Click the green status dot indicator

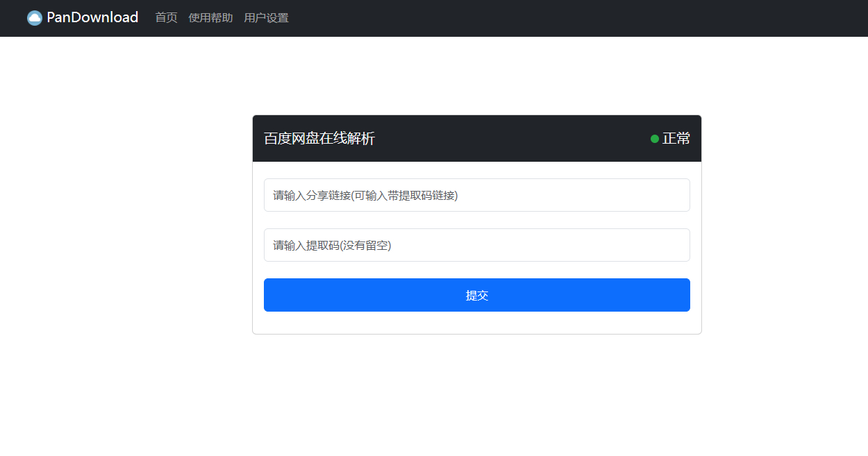[x=655, y=139]
